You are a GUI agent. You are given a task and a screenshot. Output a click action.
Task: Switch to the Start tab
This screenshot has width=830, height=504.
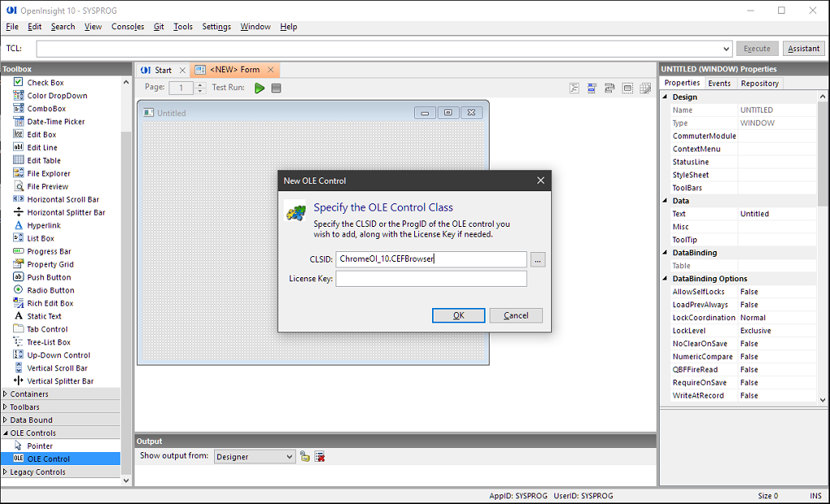[x=163, y=70]
